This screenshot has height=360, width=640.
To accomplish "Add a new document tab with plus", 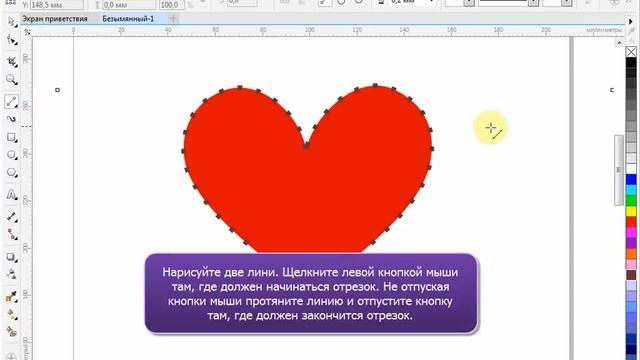I will coord(173,18).
